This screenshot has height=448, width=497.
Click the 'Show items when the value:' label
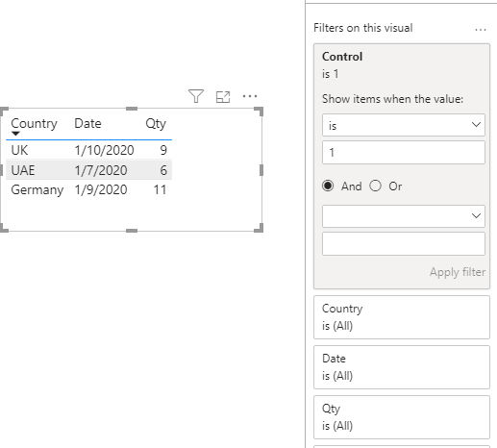pyautogui.click(x=392, y=99)
